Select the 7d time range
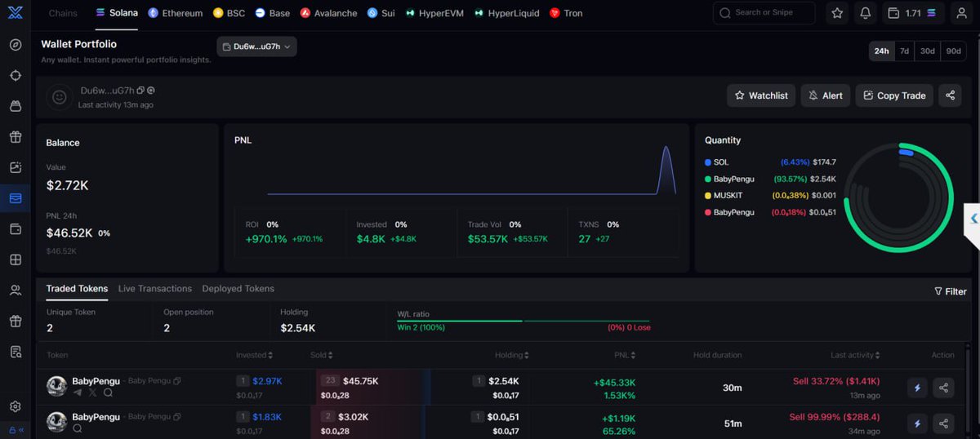This screenshot has width=980, height=439. [x=904, y=51]
